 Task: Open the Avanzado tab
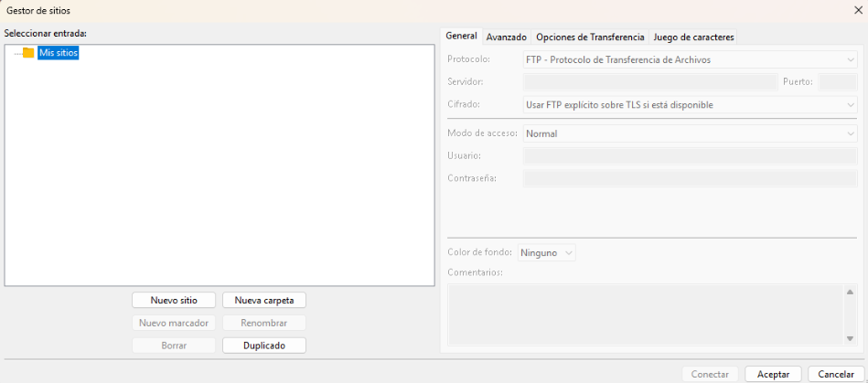coord(506,37)
